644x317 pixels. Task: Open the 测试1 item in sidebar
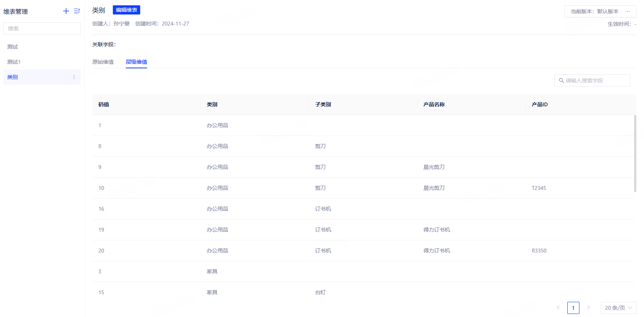point(14,62)
